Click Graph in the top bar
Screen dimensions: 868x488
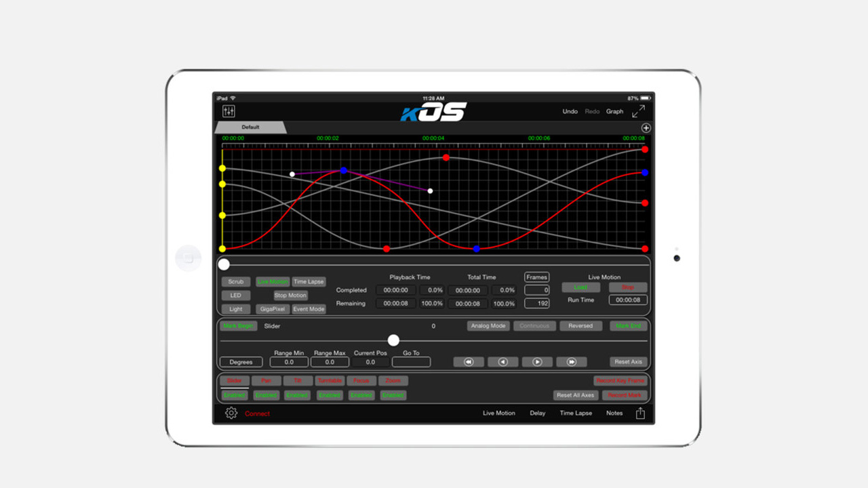[x=615, y=112]
